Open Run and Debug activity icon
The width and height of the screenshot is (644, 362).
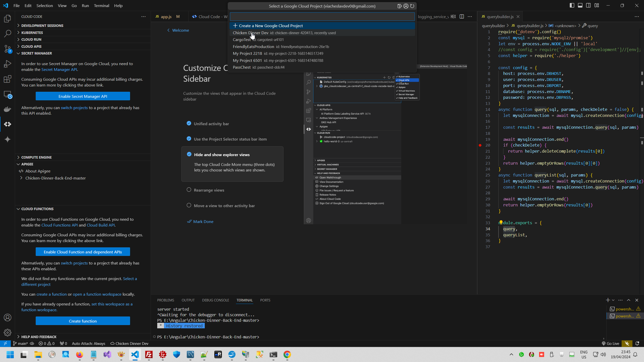pos(8,64)
